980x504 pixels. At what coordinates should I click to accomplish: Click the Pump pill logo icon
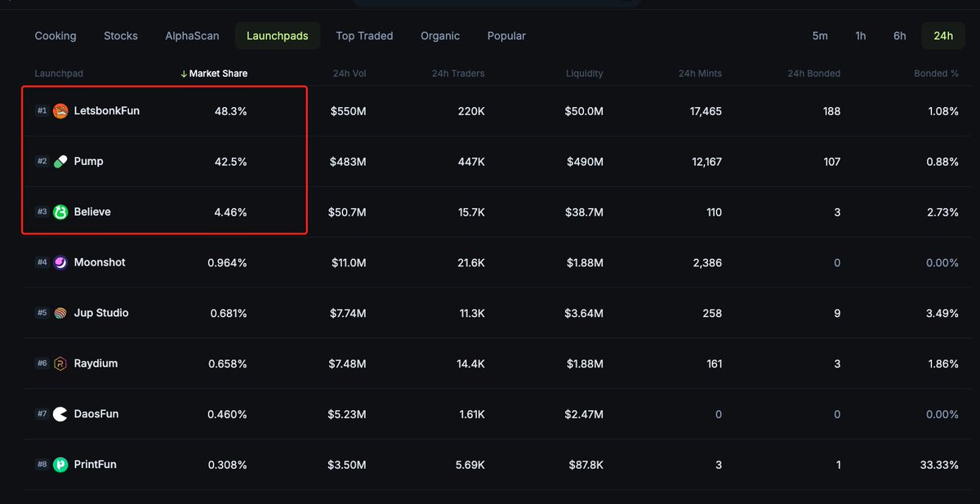click(60, 162)
